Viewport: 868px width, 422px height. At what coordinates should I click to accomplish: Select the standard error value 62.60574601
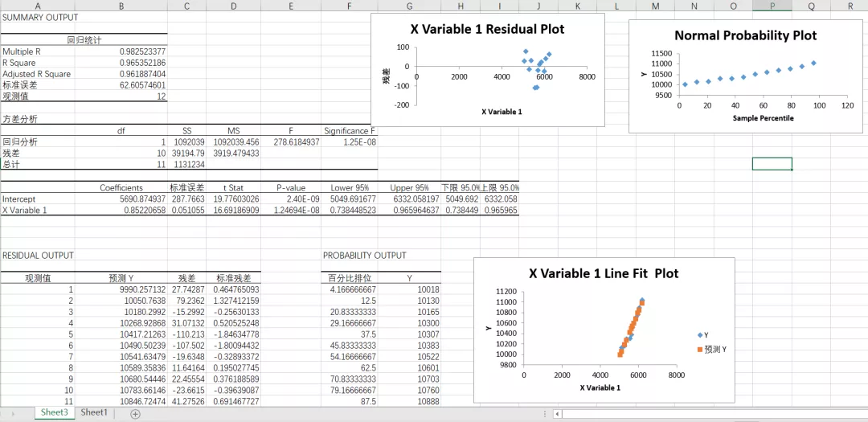click(121, 85)
